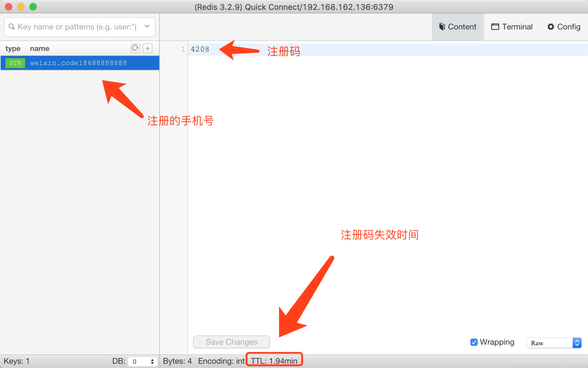Click the key name search input field
Viewport: 588px width, 368px height.
click(x=78, y=27)
